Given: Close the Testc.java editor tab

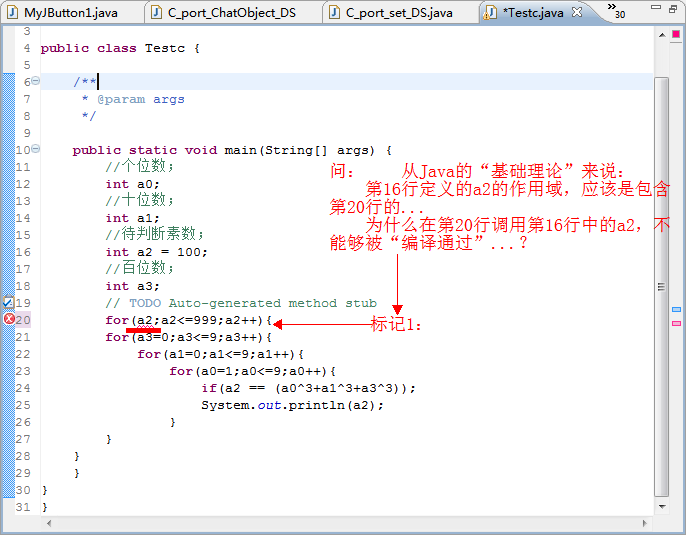Looking at the screenshot, I should pos(576,13).
